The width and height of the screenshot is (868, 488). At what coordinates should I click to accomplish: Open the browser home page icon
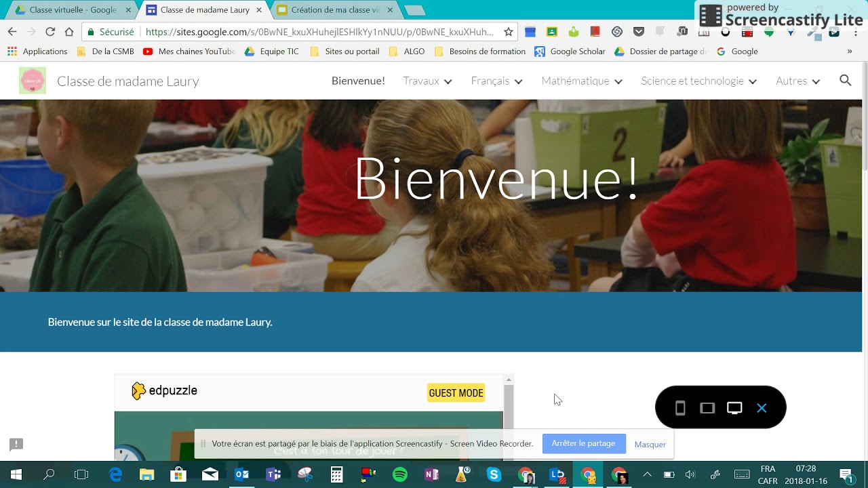[x=69, y=32]
